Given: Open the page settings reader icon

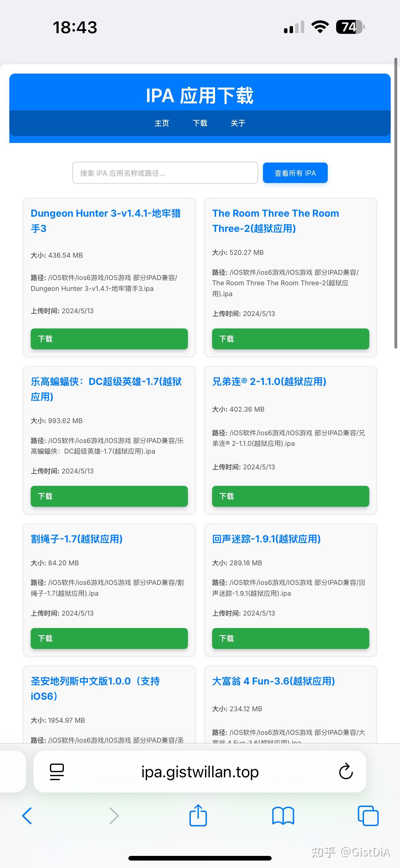Looking at the screenshot, I should coord(57,772).
